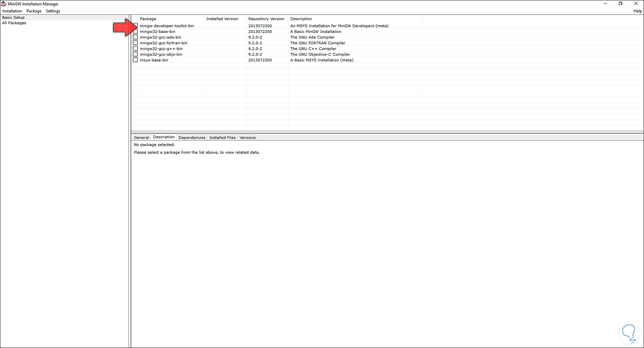Sort by the Installed Version column header

pyautogui.click(x=225, y=19)
